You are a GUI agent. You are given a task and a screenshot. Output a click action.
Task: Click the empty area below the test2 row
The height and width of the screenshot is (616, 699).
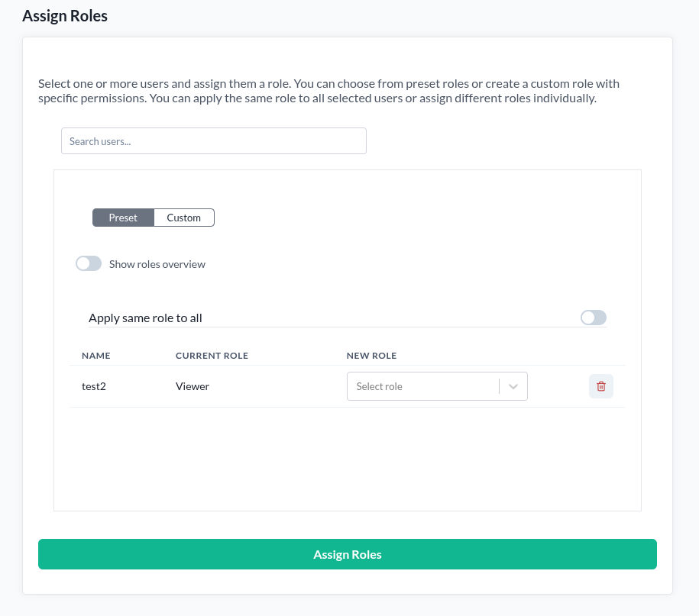pos(348,458)
